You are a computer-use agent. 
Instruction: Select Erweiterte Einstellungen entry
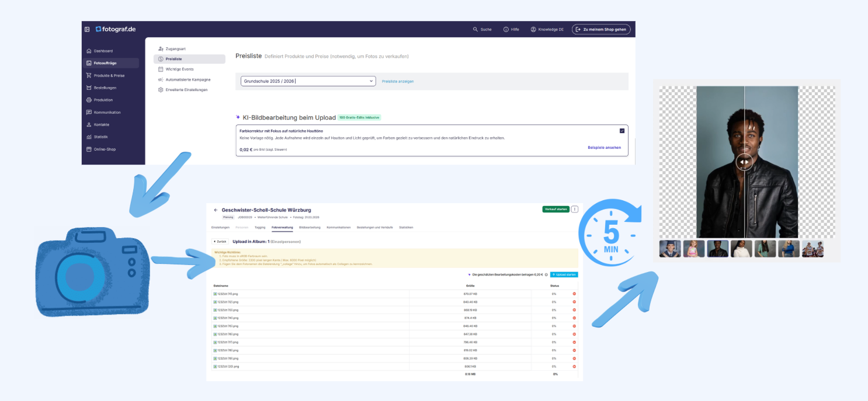pos(183,89)
